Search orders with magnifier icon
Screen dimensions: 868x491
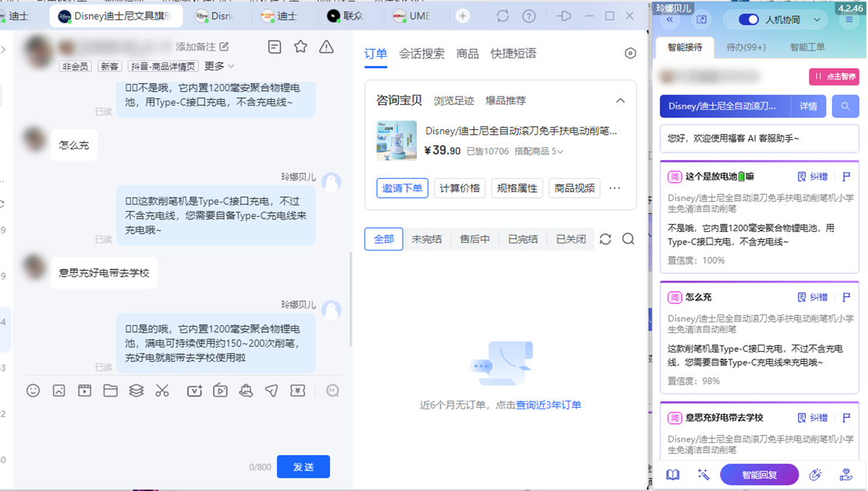click(628, 239)
